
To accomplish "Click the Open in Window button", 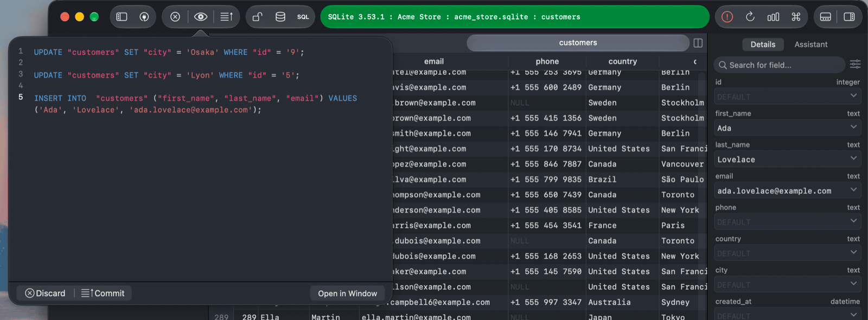I will click(347, 293).
